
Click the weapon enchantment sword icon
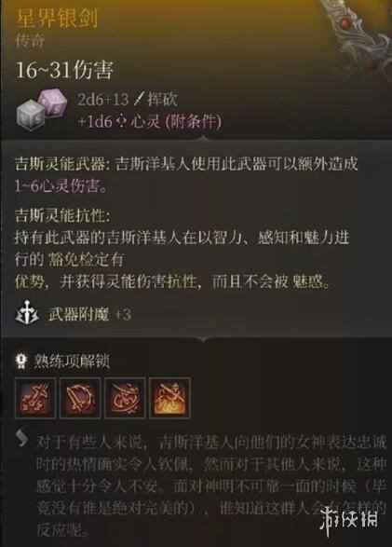[27, 313]
